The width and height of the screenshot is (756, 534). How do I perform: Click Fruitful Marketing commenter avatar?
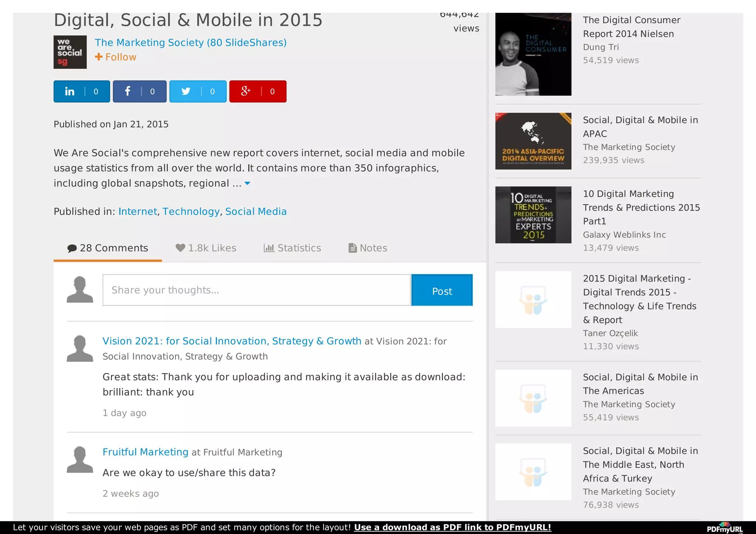(x=80, y=459)
